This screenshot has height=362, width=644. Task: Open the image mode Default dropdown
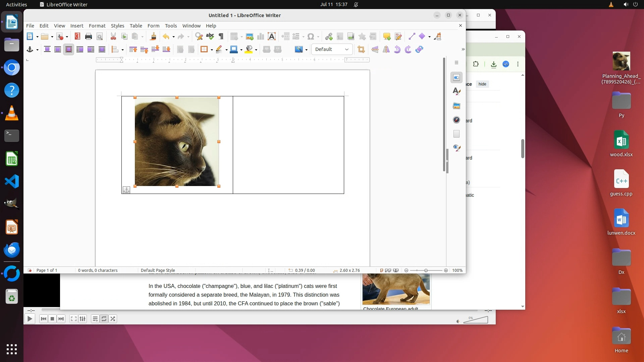[332, 50]
